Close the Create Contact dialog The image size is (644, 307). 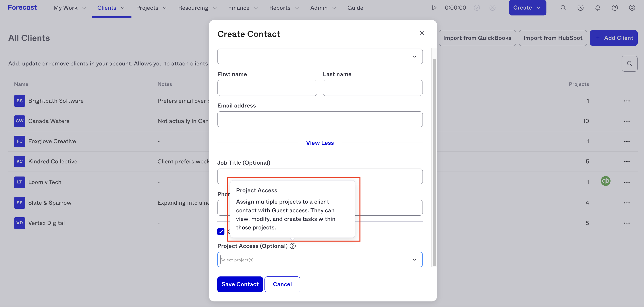pyautogui.click(x=422, y=33)
